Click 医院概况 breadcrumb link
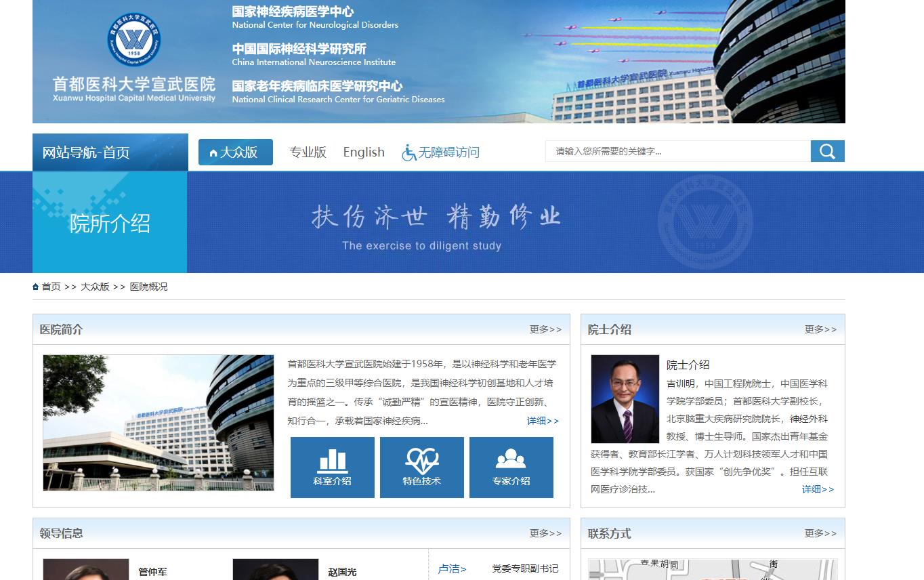Viewport: 924px width, 580px height. pyautogui.click(x=149, y=287)
